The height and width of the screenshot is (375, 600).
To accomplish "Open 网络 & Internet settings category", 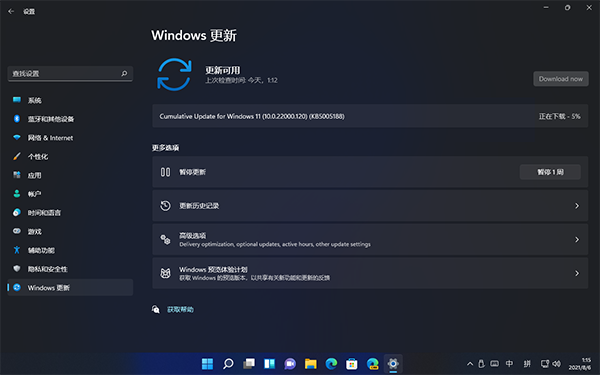I will point(70,138).
